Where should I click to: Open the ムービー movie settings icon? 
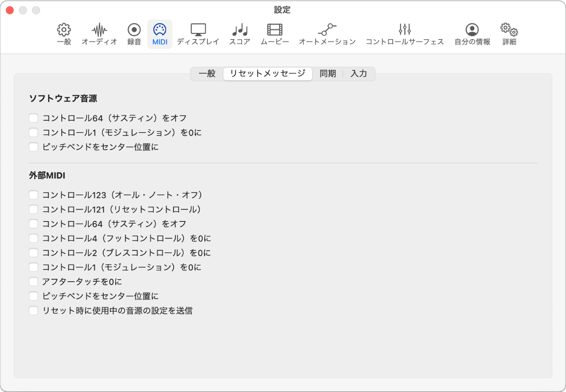(275, 34)
